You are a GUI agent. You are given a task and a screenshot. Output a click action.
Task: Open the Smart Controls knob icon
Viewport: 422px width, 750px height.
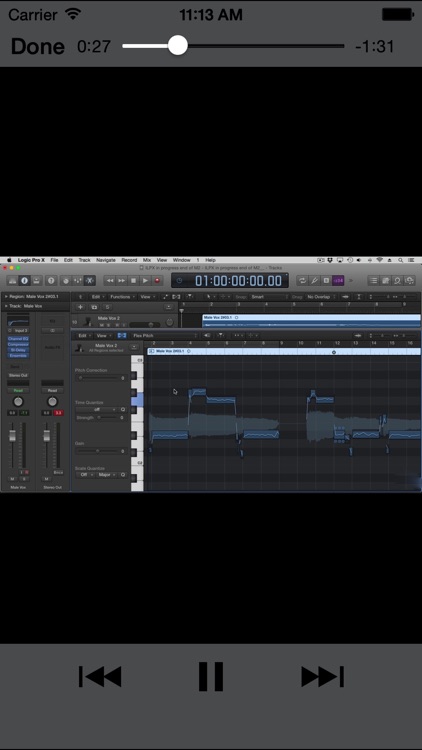point(66,281)
